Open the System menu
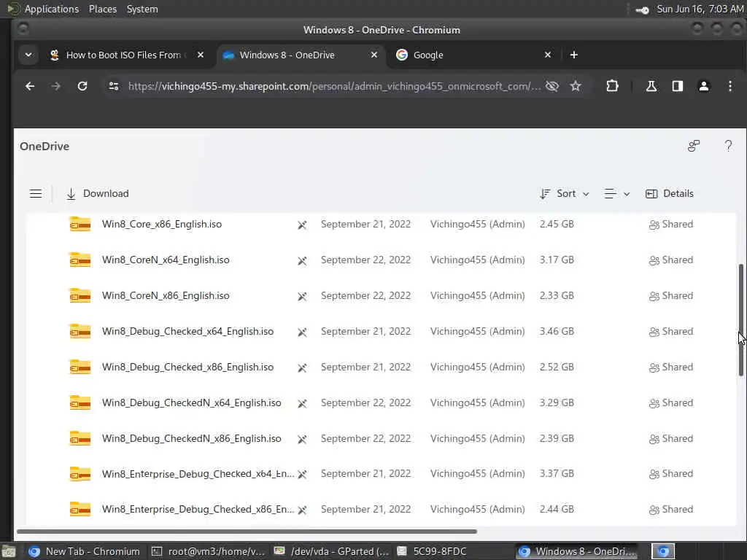747x560 pixels. tap(142, 9)
